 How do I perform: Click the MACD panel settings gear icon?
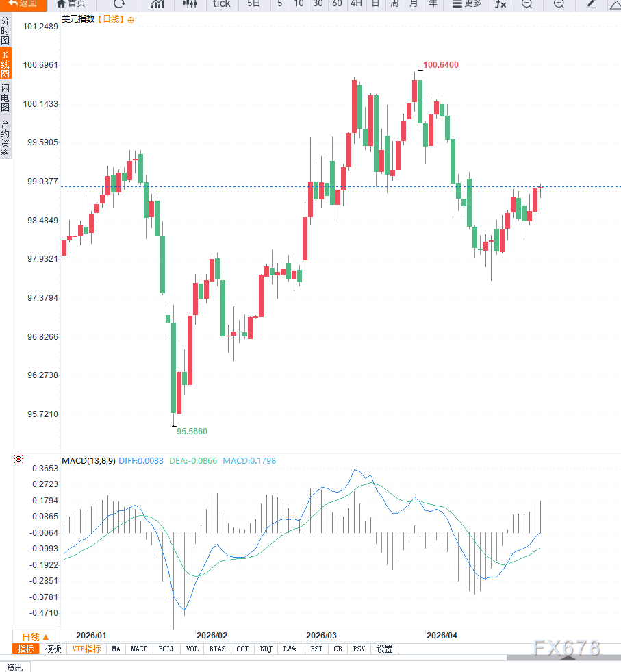tap(18, 460)
